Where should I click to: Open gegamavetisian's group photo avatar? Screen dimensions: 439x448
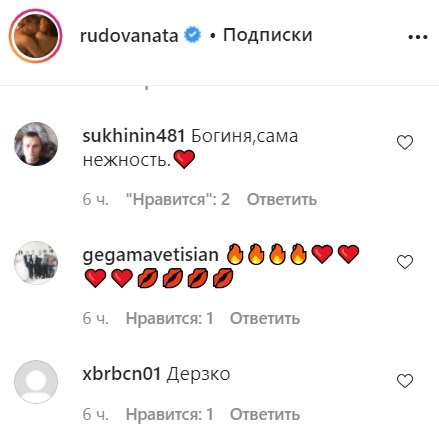[36, 263]
